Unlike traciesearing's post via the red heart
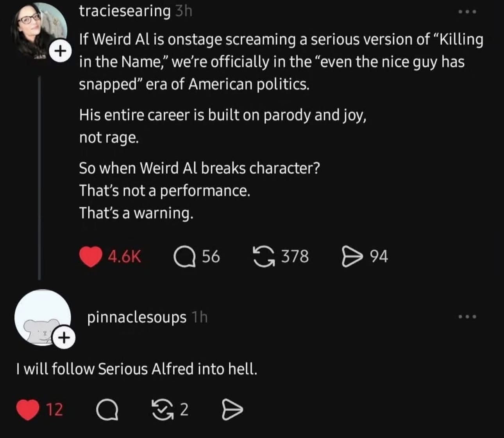504x438 pixels. click(91, 257)
